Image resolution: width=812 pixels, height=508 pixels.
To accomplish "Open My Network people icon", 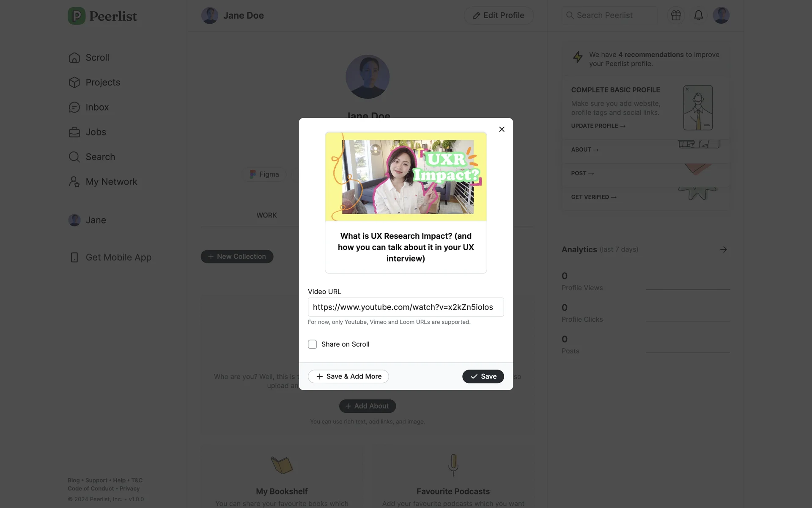I will (74, 182).
